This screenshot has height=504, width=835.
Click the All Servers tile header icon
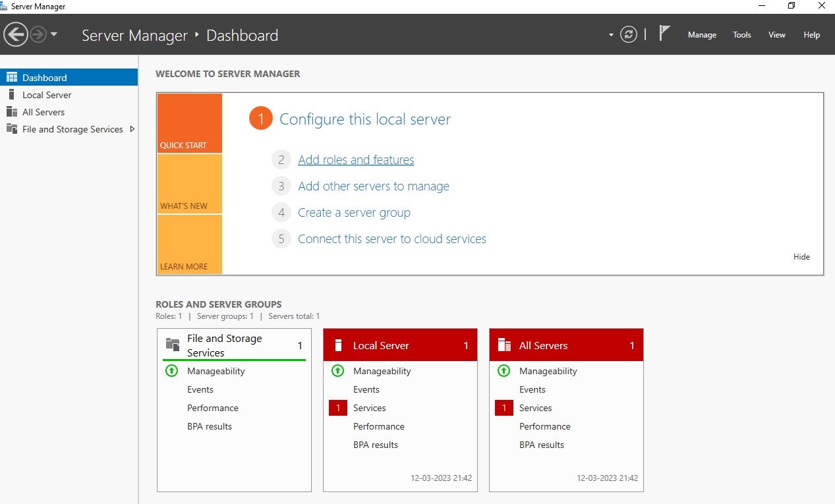click(505, 345)
